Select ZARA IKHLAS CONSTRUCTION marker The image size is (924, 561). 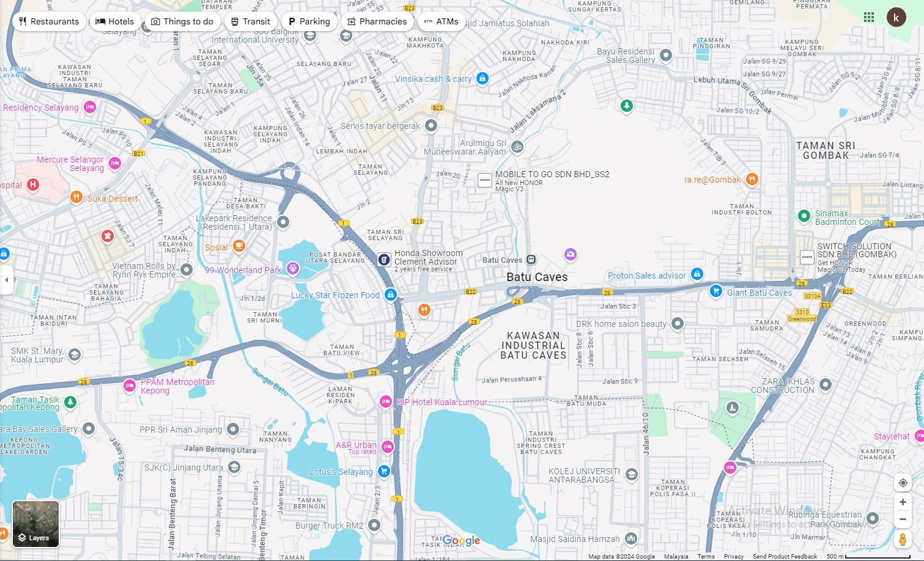coord(826,384)
